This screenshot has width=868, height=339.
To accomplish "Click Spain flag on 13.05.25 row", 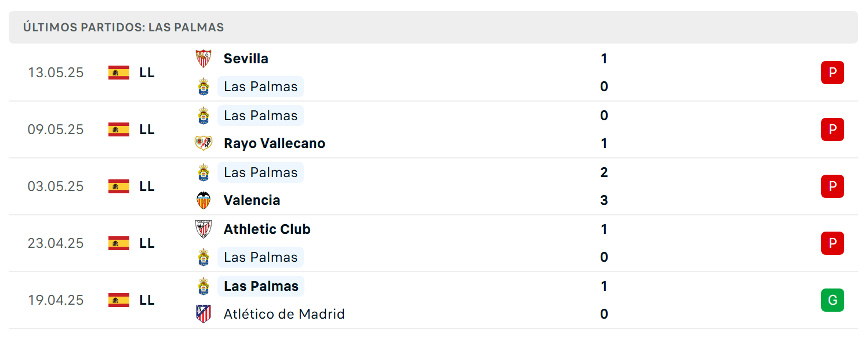I will coord(119,73).
